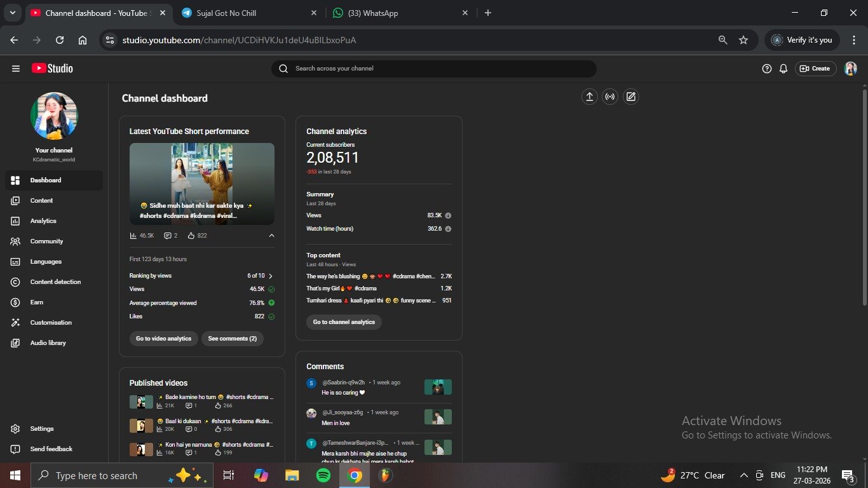Click See comments (2) button
The width and height of the screenshot is (868, 488).
[x=232, y=339]
